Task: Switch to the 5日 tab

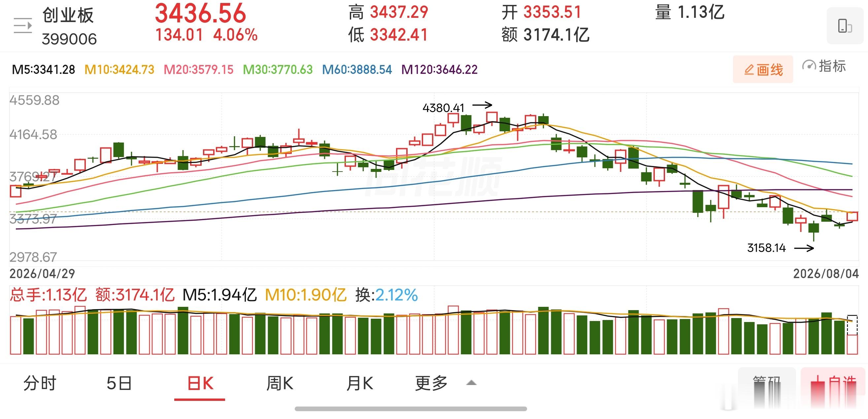Action: pyautogui.click(x=119, y=383)
